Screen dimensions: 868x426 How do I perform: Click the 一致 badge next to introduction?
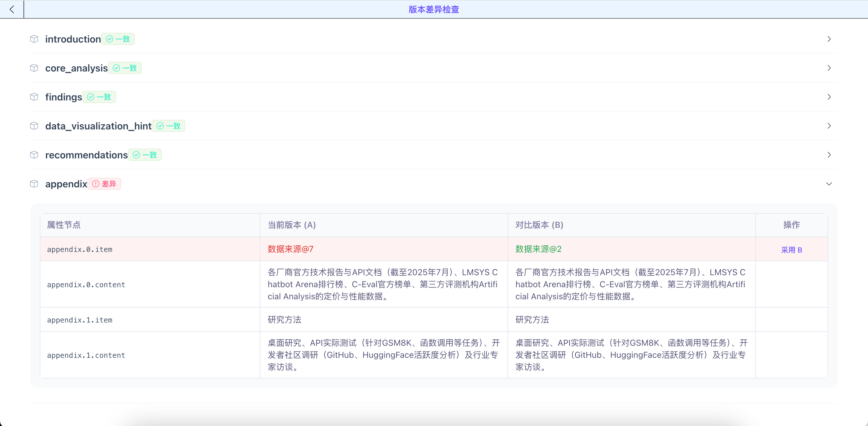(x=118, y=39)
